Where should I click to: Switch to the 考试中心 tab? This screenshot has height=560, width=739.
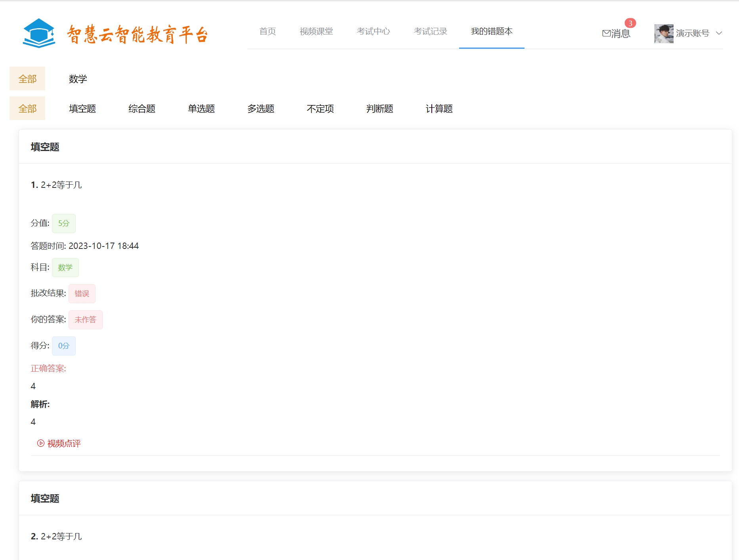pos(373,31)
